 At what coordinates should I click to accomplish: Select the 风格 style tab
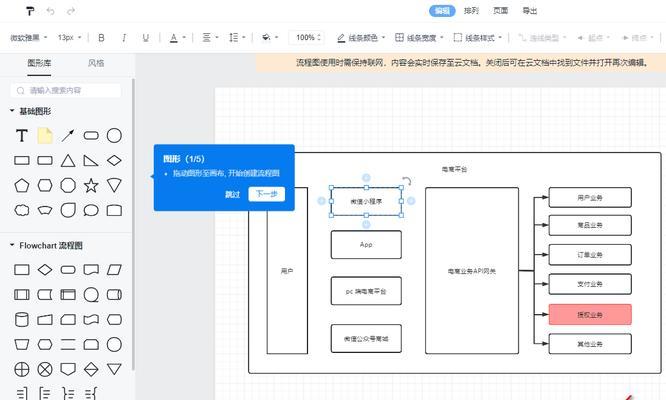(96, 63)
